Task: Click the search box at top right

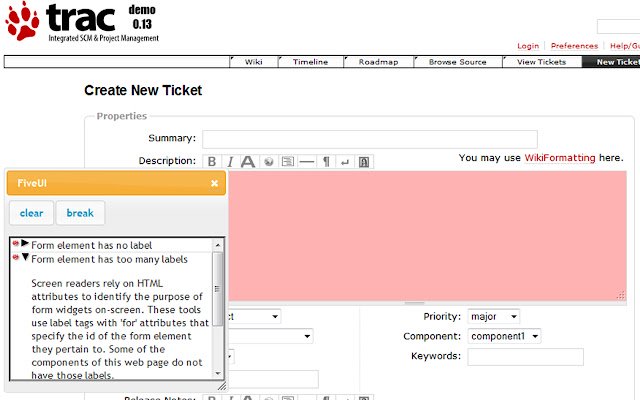Action: [618, 26]
